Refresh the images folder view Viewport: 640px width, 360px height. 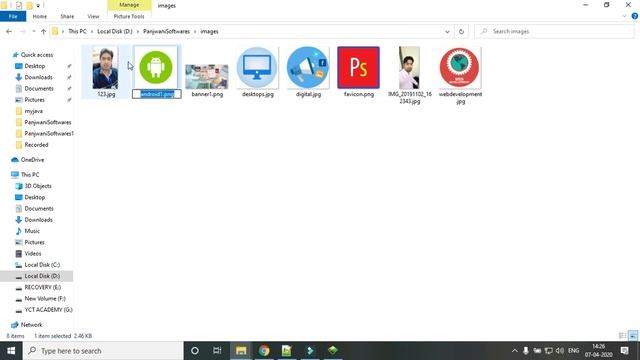pyautogui.click(x=461, y=31)
